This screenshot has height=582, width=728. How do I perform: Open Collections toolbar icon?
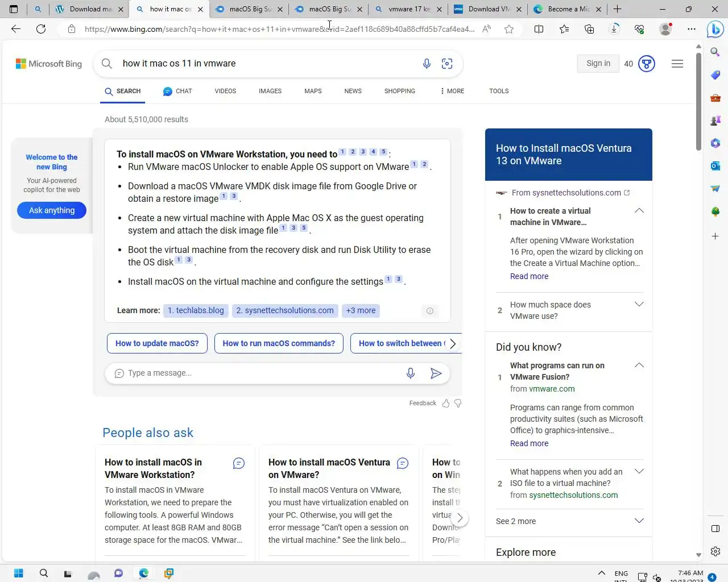click(x=589, y=29)
